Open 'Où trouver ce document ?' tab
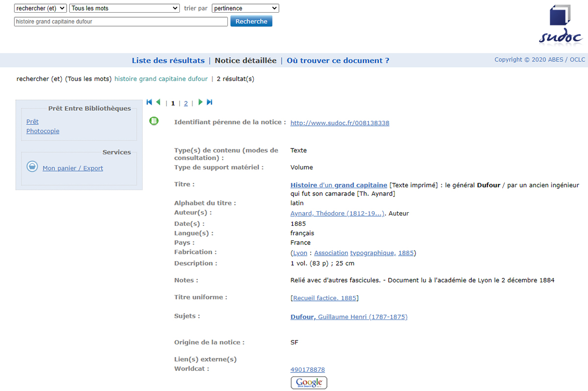Viewport: 588px width, 391px height. coord(338,61)
